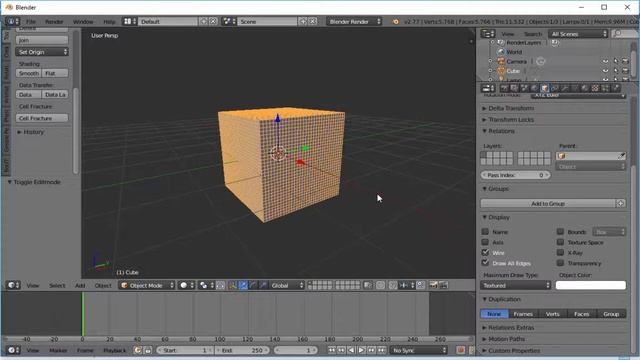Expand the History panel
This screenshot has width=640, height=360.
point(31,132)
